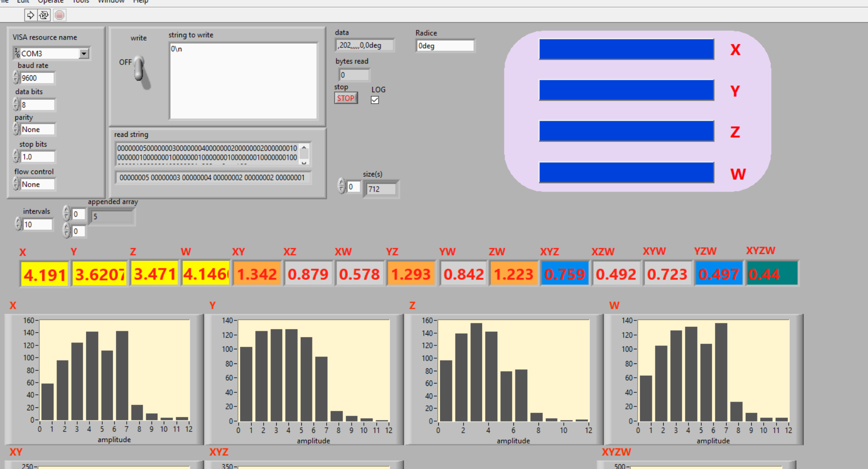Open the parity selector showing None
Viewport: 868px width, 469px height.
tap(37, 129)
